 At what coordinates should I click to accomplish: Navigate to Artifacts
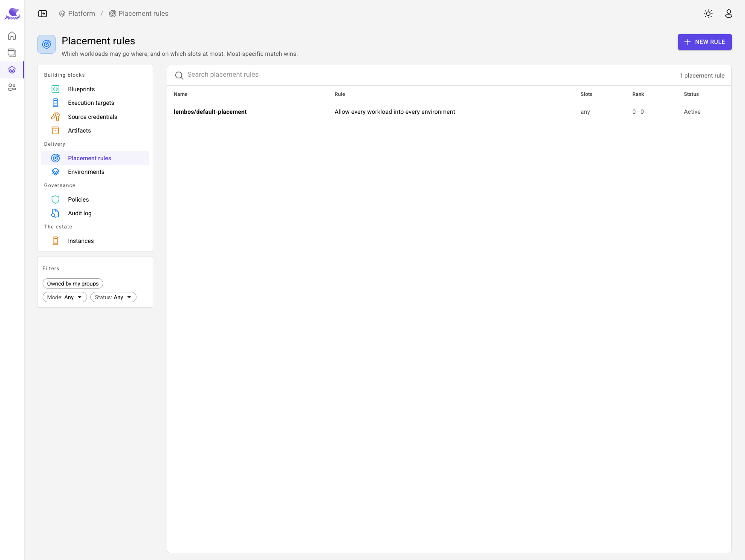coord(95,130)
